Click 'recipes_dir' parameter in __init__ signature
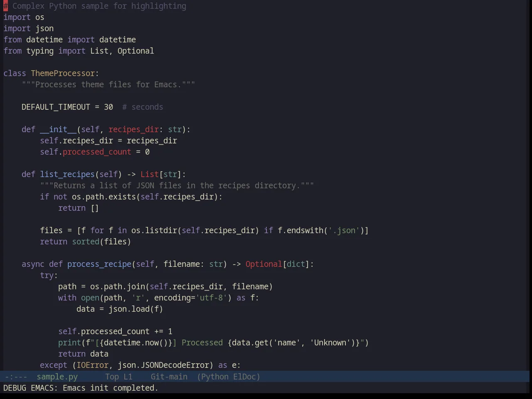The image size is (532, 399). 133,129
